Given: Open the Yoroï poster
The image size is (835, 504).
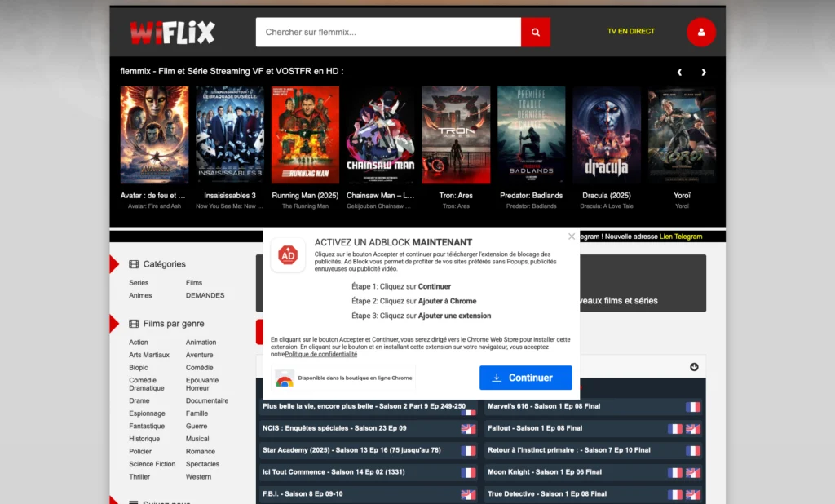Looking at the screenshot, I should tap(682, 135).
